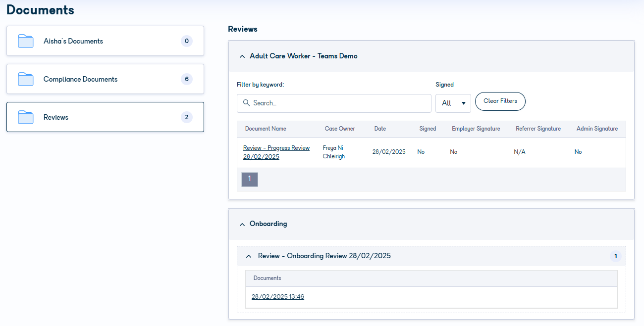Click the Admin Signature column header
The height and width of the screenshot is (326, 644).
597,129
